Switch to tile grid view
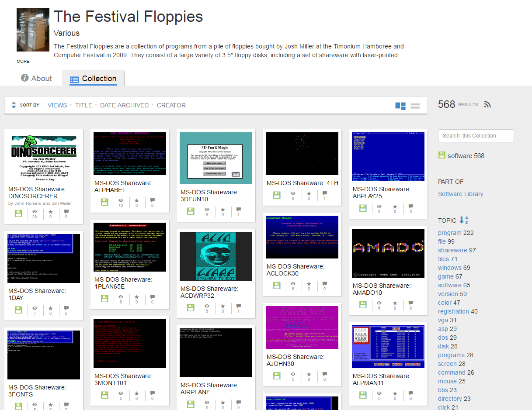 point(400,106)
